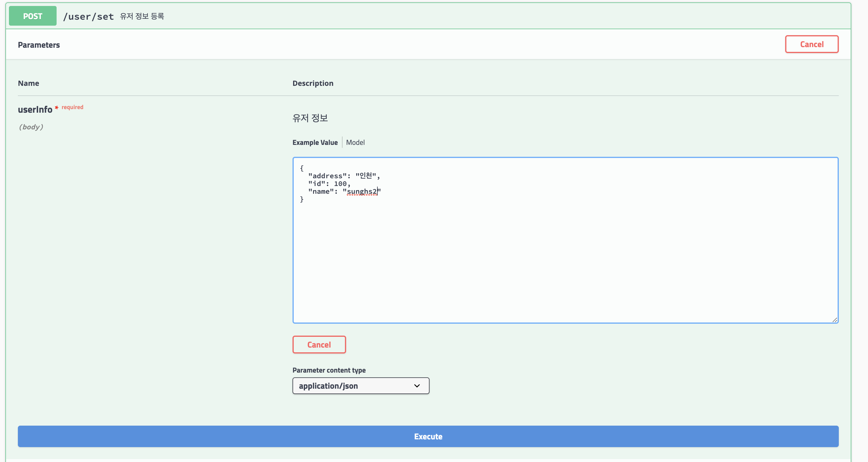Viewport: 868px width, 462px height.
Task: Click the userInfo parameter name
Action: (x=35, y=109)
